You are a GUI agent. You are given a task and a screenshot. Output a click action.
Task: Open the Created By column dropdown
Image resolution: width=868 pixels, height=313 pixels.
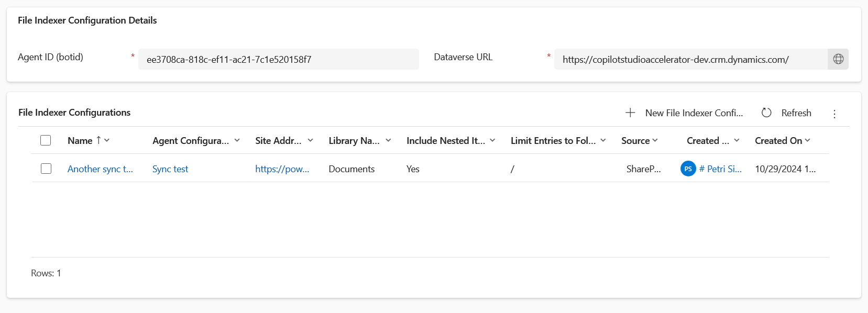click(737, 140)
